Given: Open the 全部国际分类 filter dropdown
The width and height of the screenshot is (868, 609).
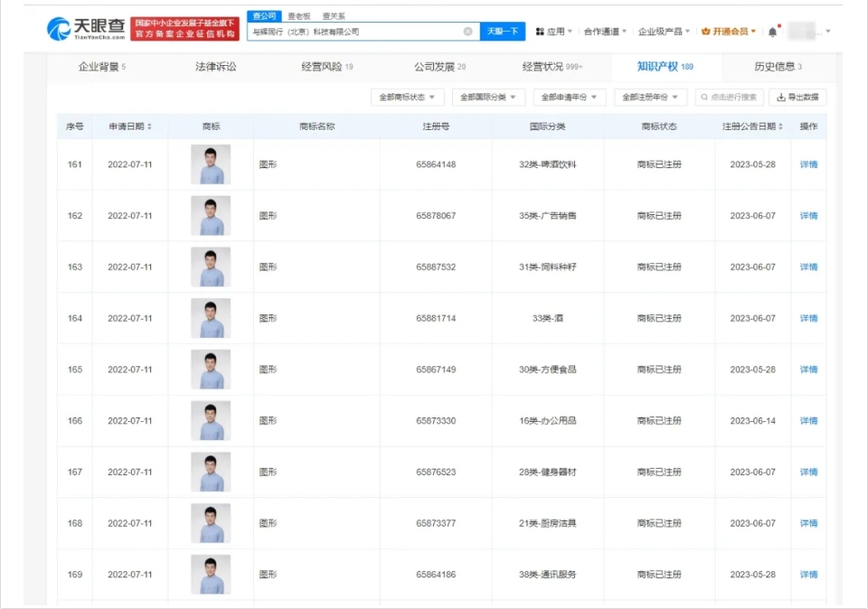Looking at the screenshot, I should pyautogui.click(x=488, y=98).
